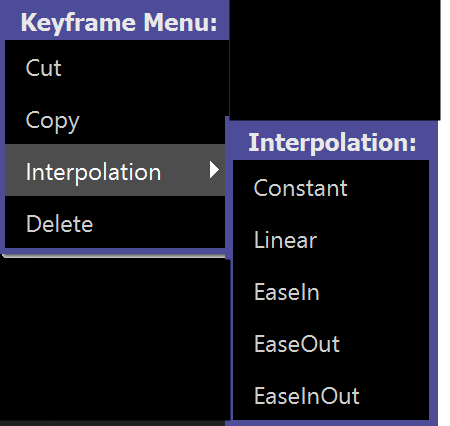Click the white triangle arrow icon

[x=214, y=170]
